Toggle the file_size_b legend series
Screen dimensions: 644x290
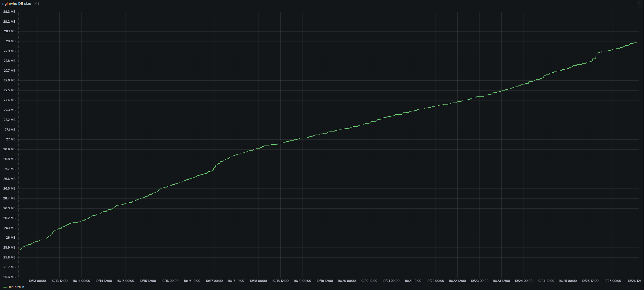tap(17, 287)
